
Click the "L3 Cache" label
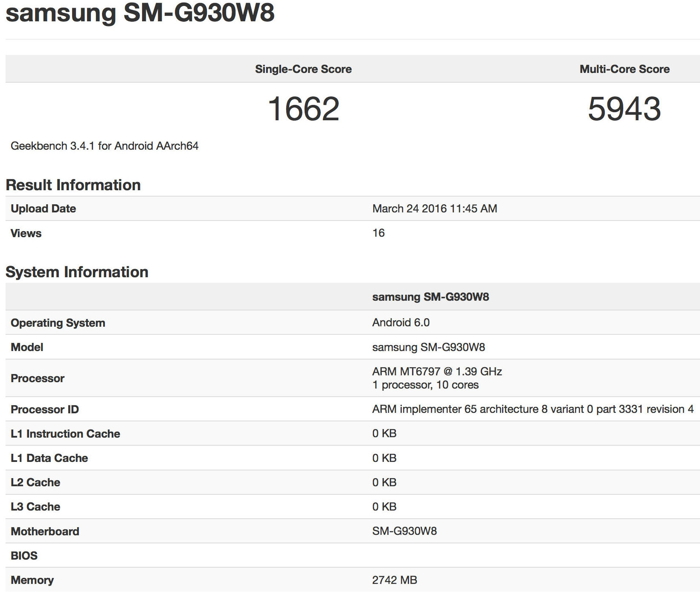coord(35,507)
